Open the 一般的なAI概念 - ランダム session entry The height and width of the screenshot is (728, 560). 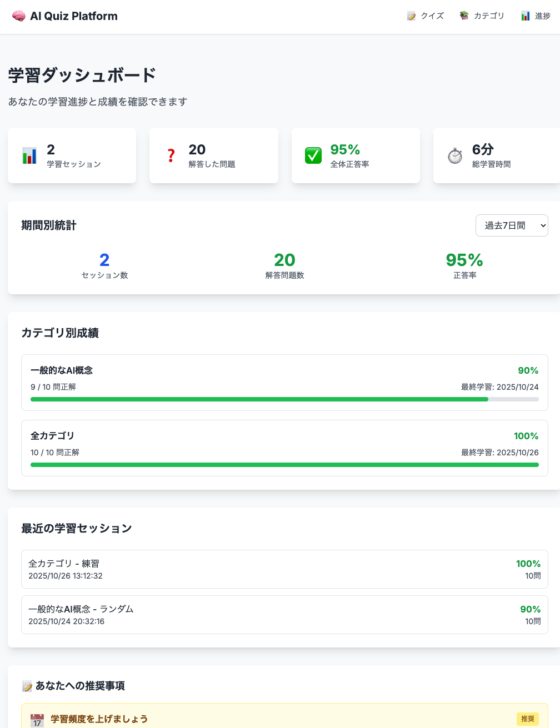[x=284, y=615]
